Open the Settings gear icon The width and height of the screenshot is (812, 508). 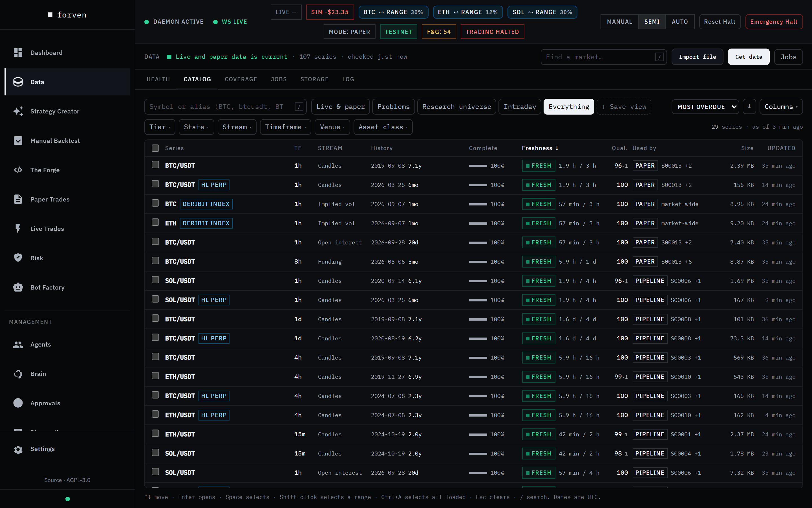coord(18,449)
